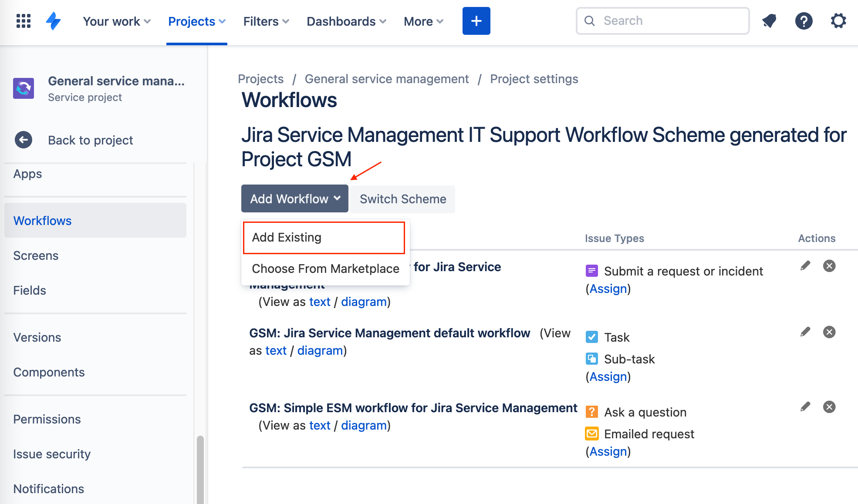Open the Jira settings gear

[838, 20]
